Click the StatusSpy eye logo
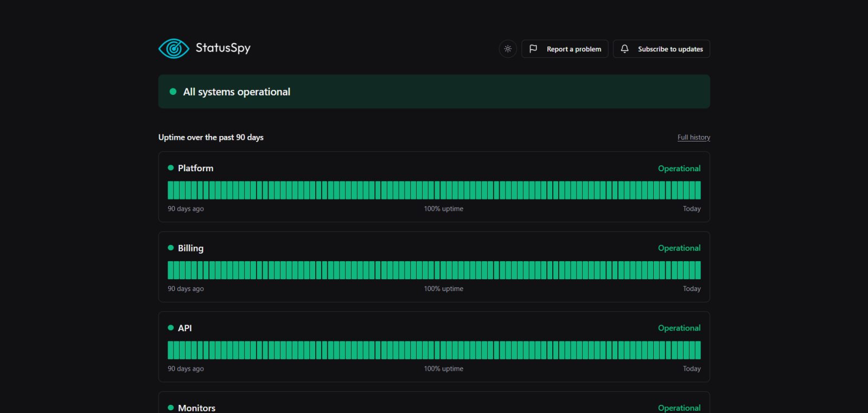Viewport: 868px width, 413px height. (174, 49)
